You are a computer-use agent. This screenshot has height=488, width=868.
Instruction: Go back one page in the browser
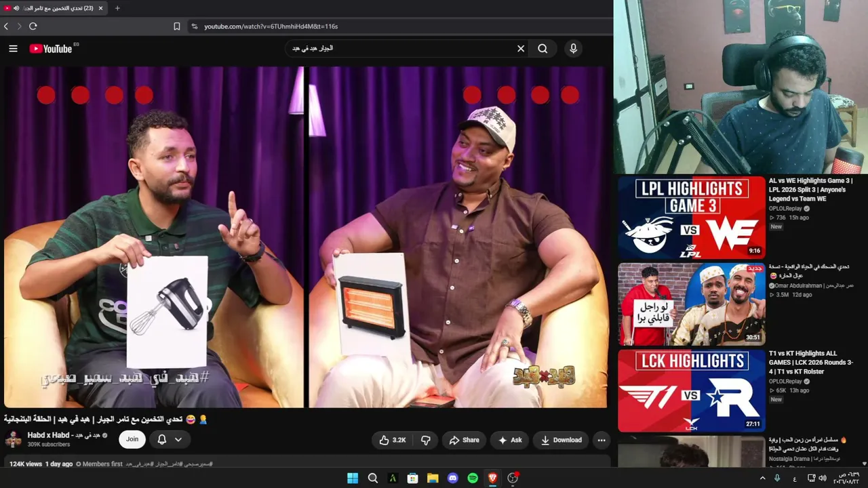(x=6, y=26)
